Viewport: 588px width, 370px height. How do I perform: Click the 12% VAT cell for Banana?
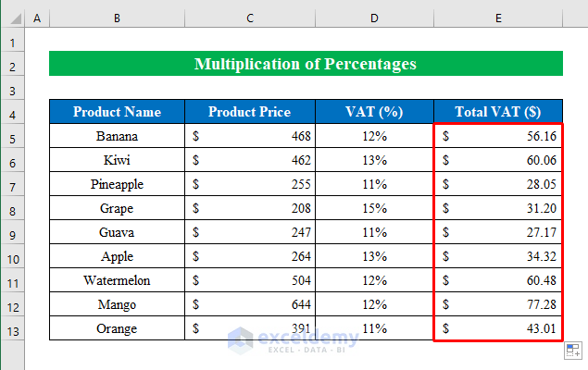tap(374, 136)
